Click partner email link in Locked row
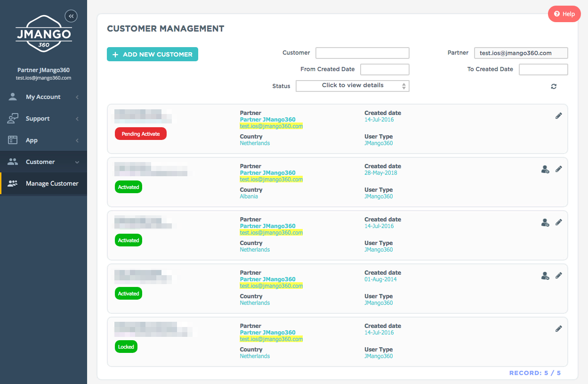Viewport: 588px width, 384px height. click(x=272, y=339)
